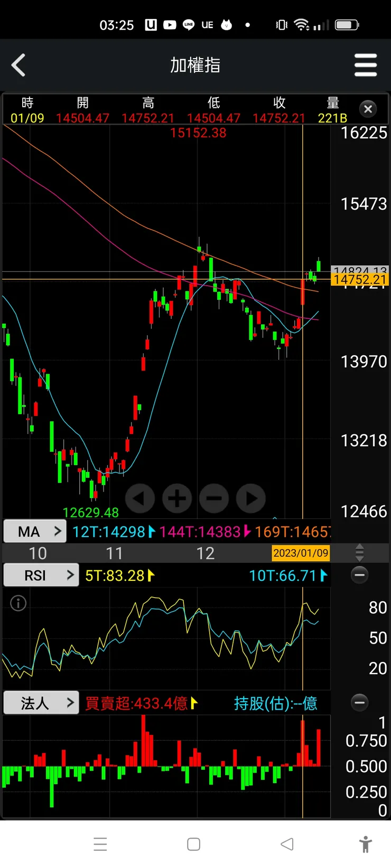Expand the 法人 indicator selector
Viewport: 391px width, 868px height.
coord(41,703)
